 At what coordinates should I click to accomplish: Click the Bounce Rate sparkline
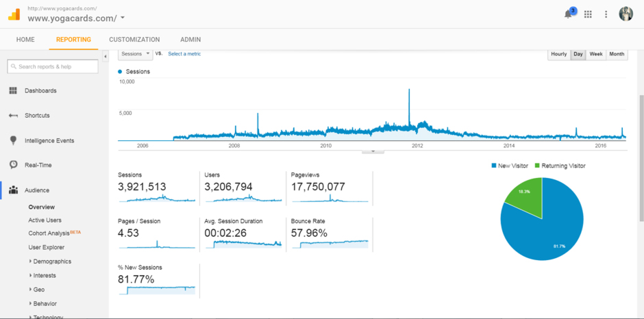click(x=330, y=244)
